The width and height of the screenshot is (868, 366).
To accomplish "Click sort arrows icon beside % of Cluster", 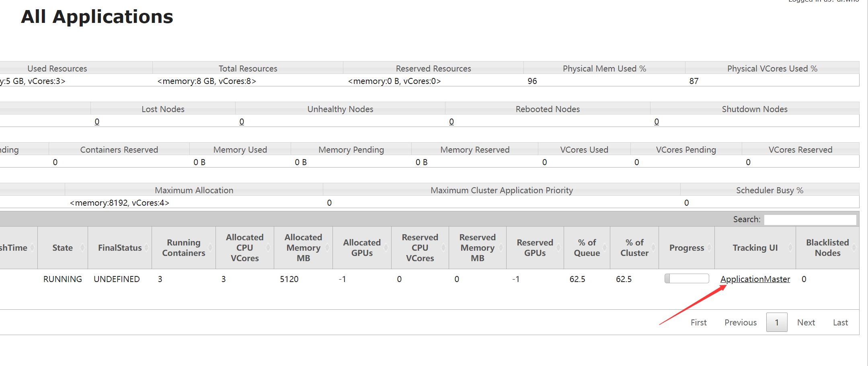I will [653, 248].
